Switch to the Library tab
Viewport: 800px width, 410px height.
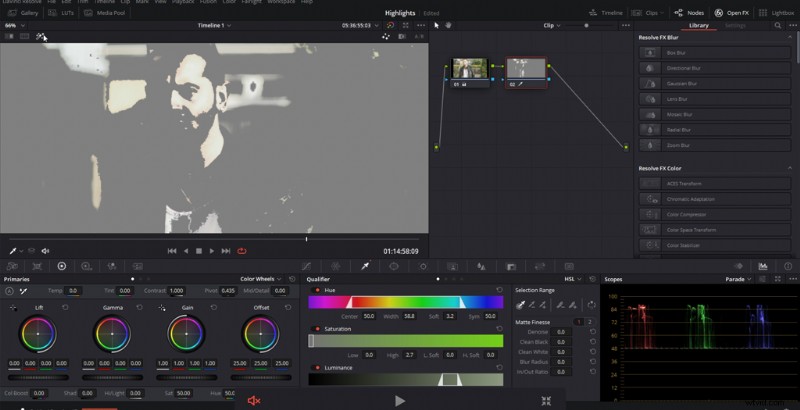pyautogui.click(x=698, y=25)
